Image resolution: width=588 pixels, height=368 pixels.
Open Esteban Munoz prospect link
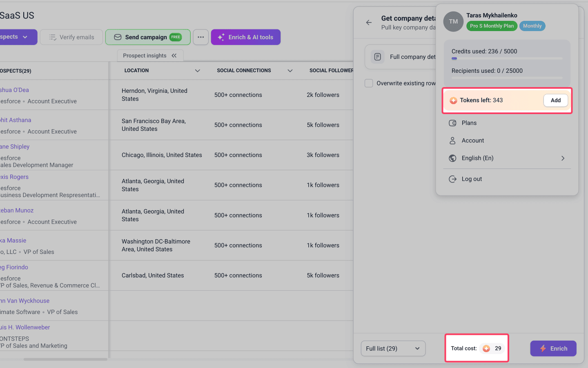[x=17, y=211]
